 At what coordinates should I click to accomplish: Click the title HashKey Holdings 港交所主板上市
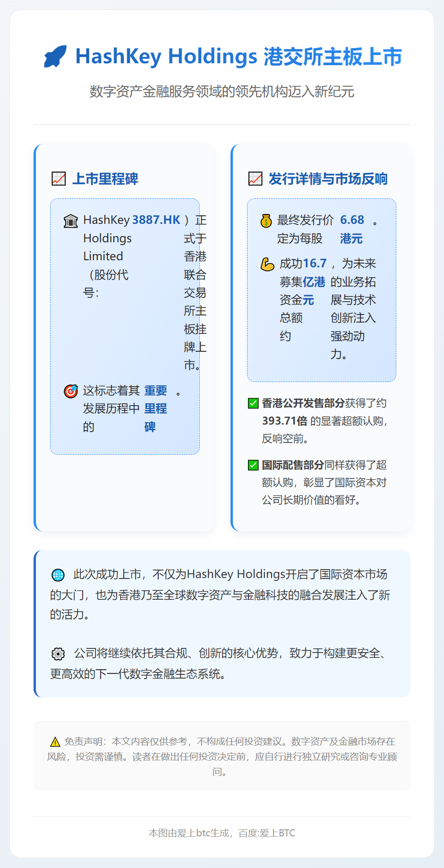[239, 57]
